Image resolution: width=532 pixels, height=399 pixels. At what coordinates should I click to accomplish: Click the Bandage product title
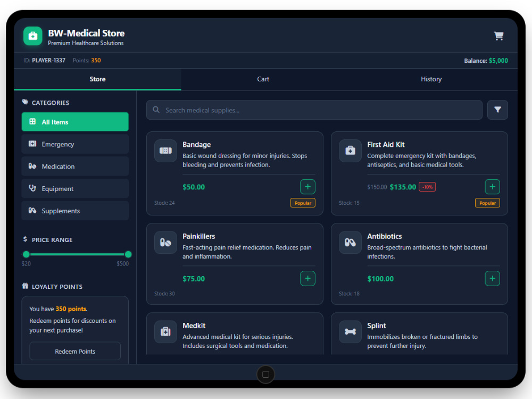[196, 145]
